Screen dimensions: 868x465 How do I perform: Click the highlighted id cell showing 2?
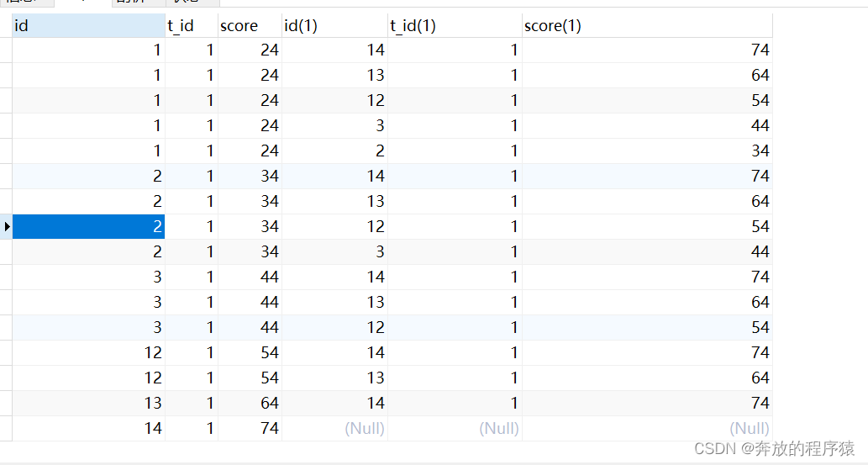88,226
